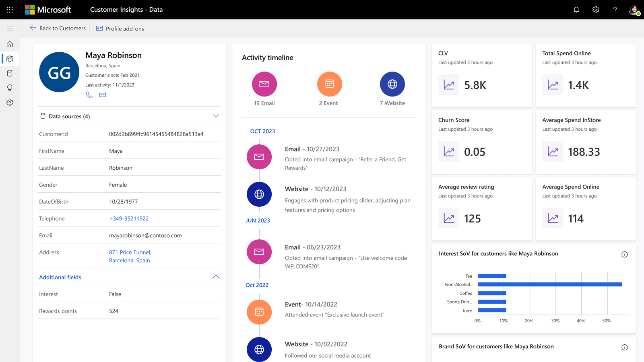This screenshot has height=362, width=644.
Task: Collapse the Additional fields section
Action: (216, 277)
